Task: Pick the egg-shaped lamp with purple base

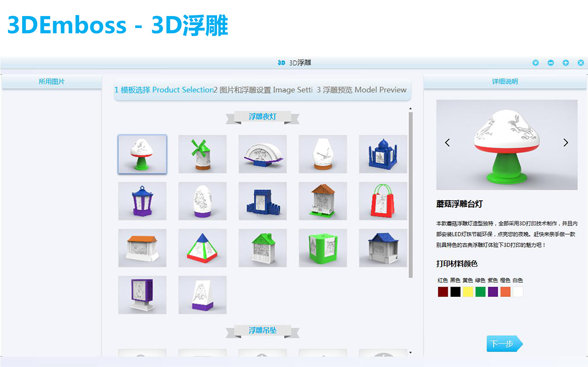Action: (x=203, y=201)
